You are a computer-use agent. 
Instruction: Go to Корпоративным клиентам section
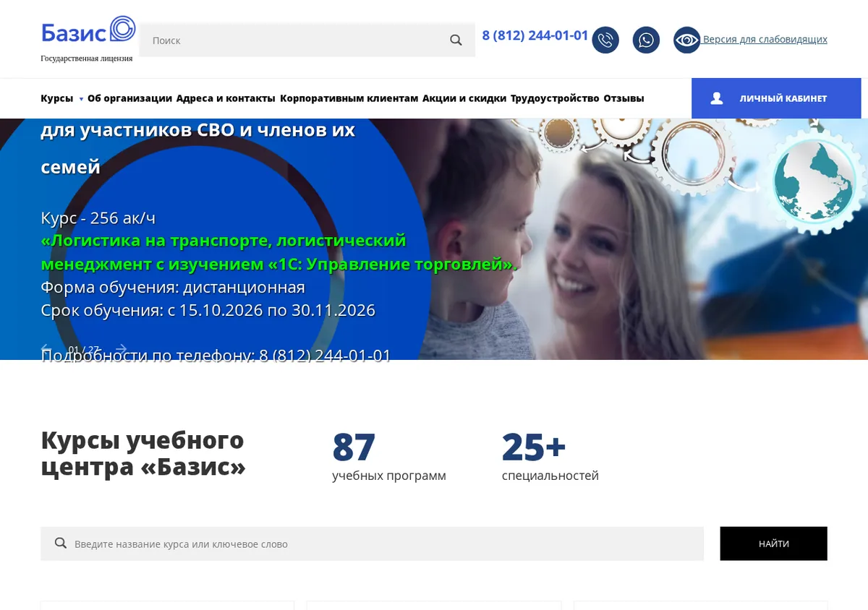tap(349, 98)
